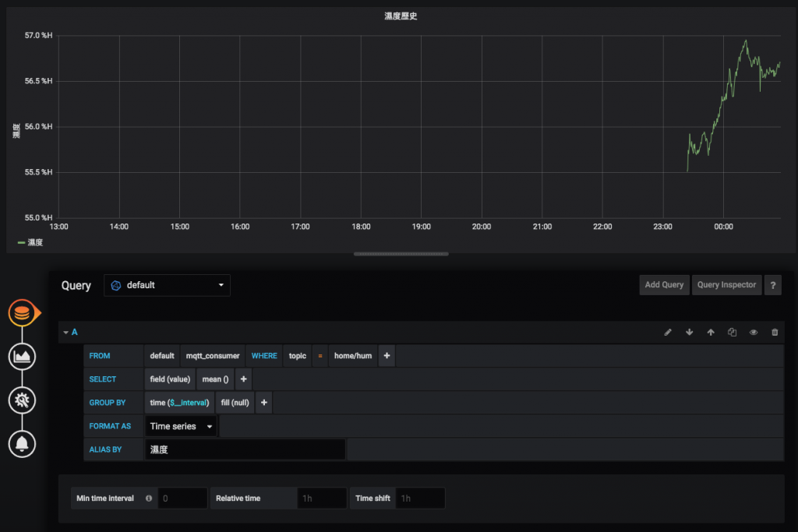Duplicate query A
The height and width of the screenshot is (532, 798).
[x=732, y=332]
